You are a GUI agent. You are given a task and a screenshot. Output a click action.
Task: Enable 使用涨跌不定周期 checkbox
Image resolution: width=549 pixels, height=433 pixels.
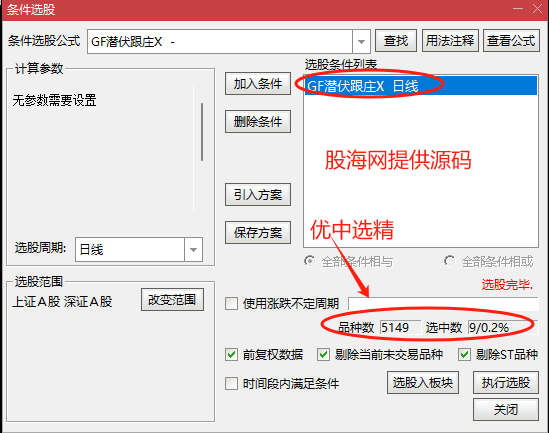click(231, 303)
